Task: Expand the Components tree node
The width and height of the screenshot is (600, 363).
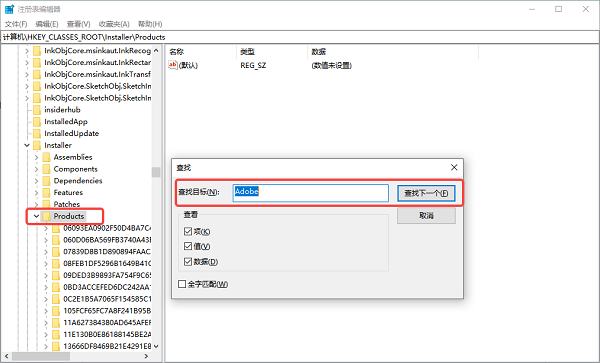Action: [36, 169]
